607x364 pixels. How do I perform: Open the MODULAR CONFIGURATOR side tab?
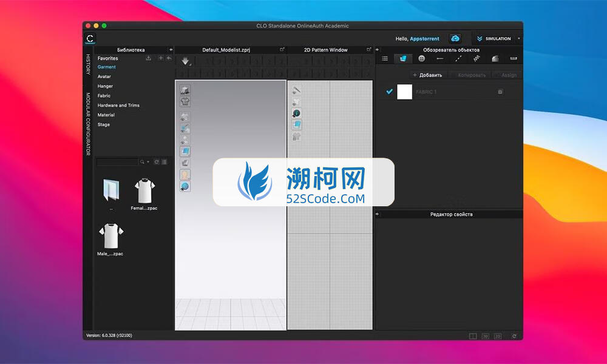click(88, 124)
